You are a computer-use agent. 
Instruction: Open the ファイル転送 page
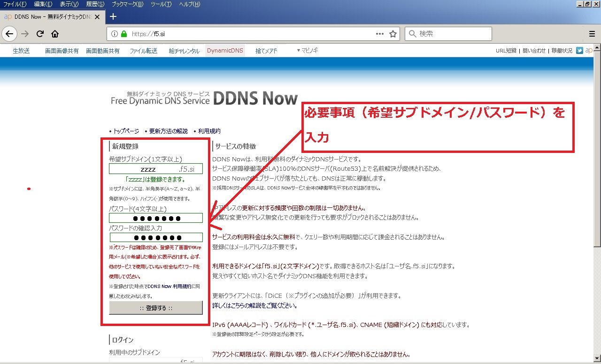click(x=144, y=51)
